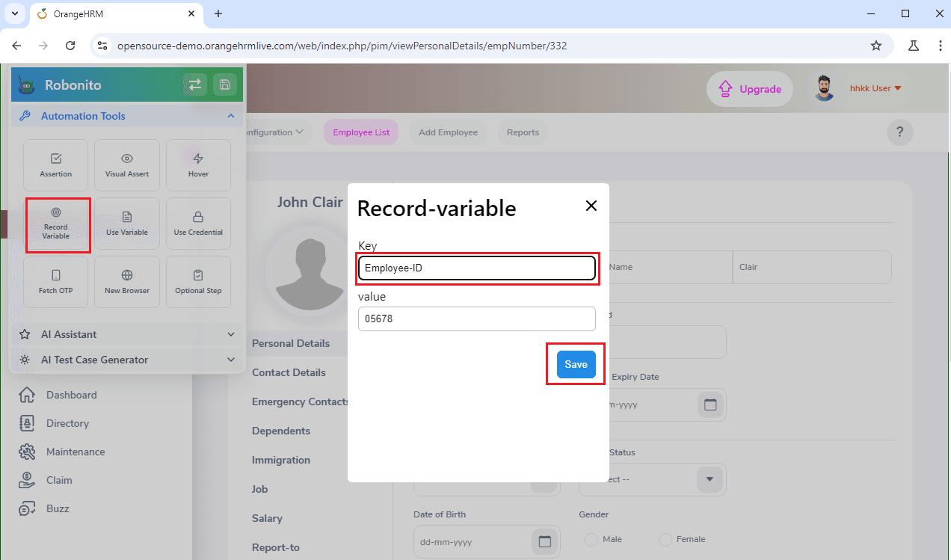Screen dimensions: 951x560
Task: Open the Reports tab
Action: click(523, 132)
